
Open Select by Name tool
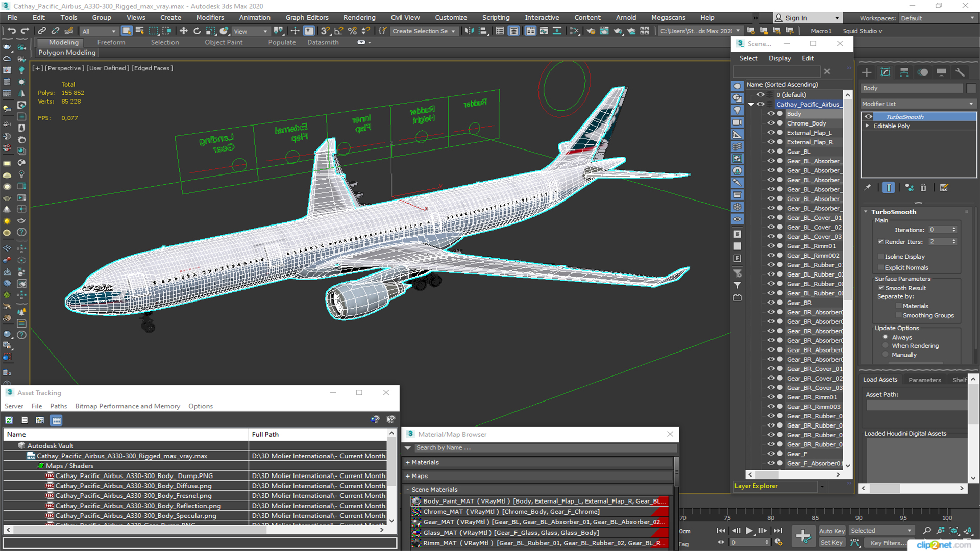tap(140, 31)
